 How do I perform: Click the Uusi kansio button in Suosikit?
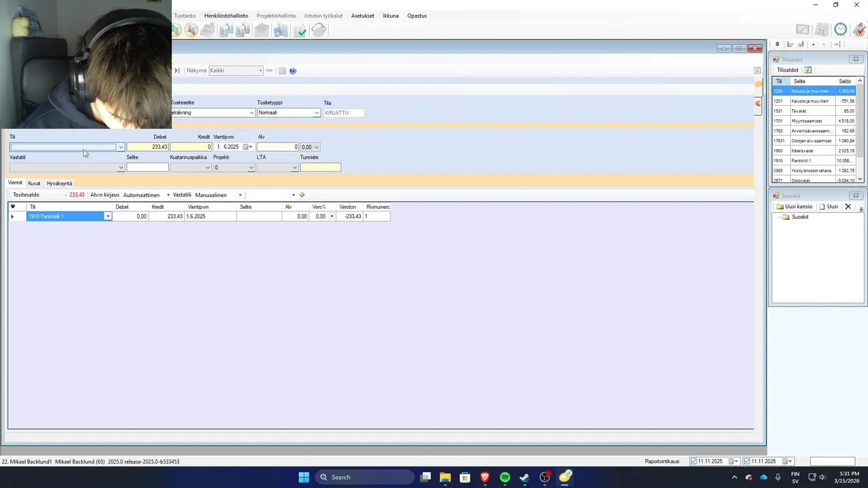pyautogui.click(x=794, y=207)
